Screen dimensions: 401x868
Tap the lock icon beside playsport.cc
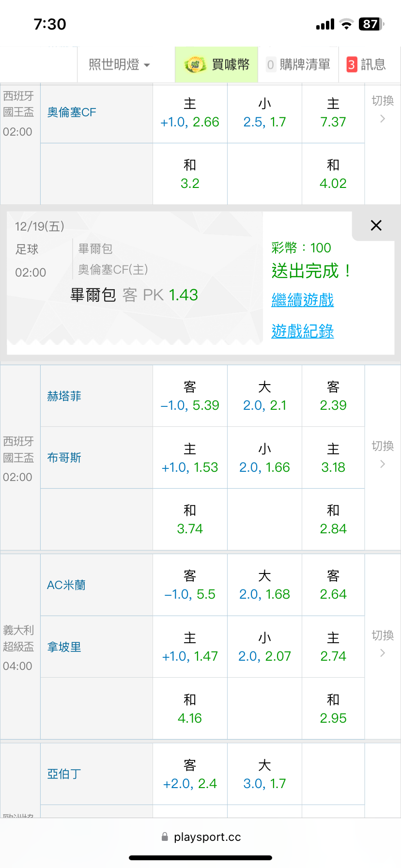coord(165,837)
